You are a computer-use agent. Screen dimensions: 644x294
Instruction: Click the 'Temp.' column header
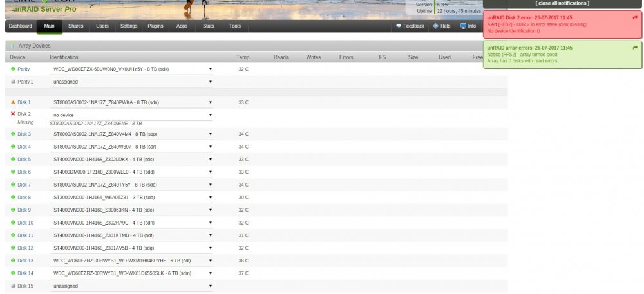(x=243, y=57)
